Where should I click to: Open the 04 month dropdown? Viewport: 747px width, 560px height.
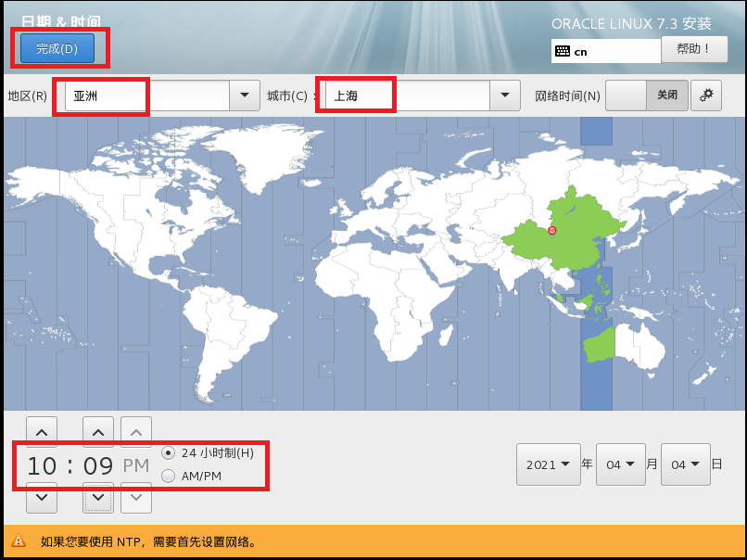coord(621,465)
